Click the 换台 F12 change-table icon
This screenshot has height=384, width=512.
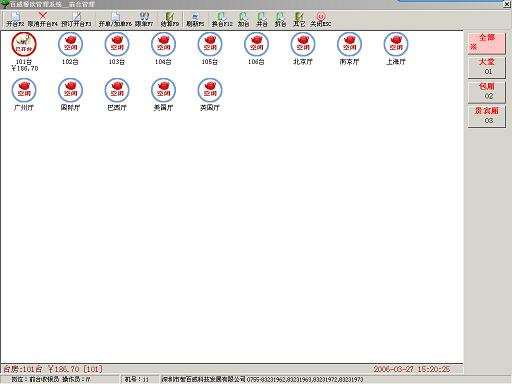point(222,20)
